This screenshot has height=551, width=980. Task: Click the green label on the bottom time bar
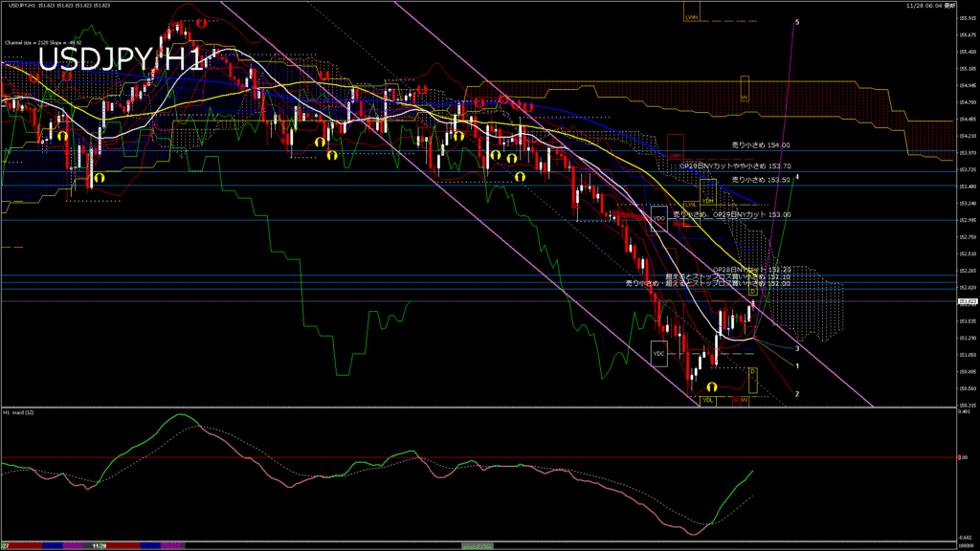coord(477,546)
